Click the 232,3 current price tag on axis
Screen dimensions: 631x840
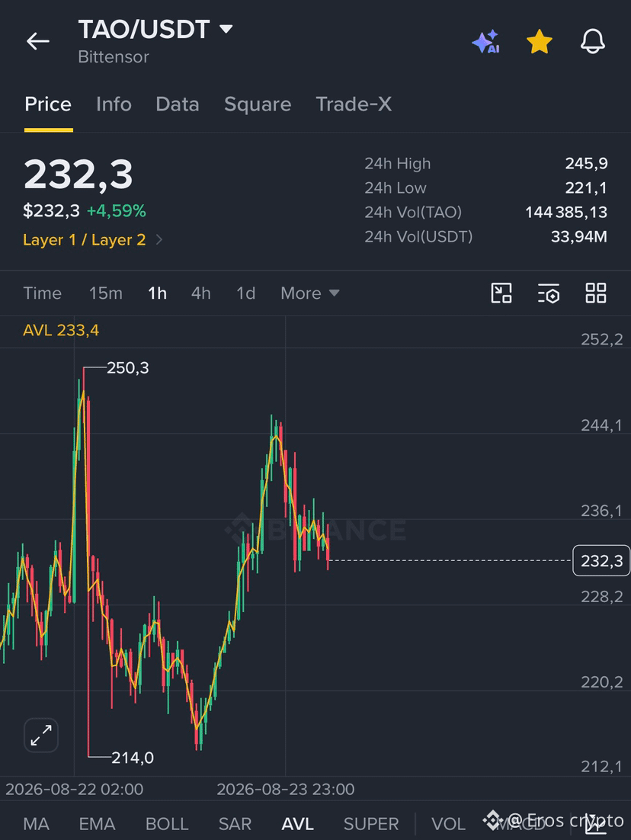(x=601, y=560)
